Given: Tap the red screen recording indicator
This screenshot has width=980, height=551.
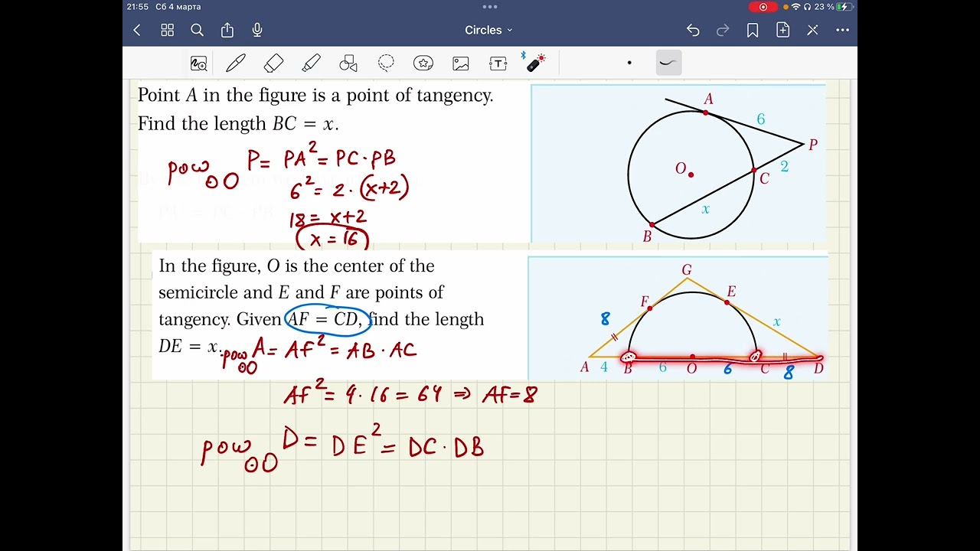Looking at the screenshot, I should point(763,7).
